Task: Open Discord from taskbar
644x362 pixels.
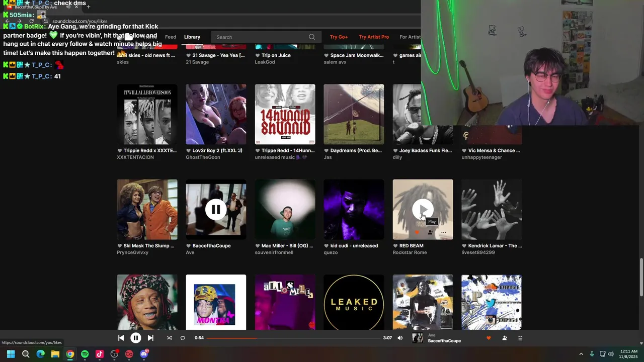Action: coord(144,354)
